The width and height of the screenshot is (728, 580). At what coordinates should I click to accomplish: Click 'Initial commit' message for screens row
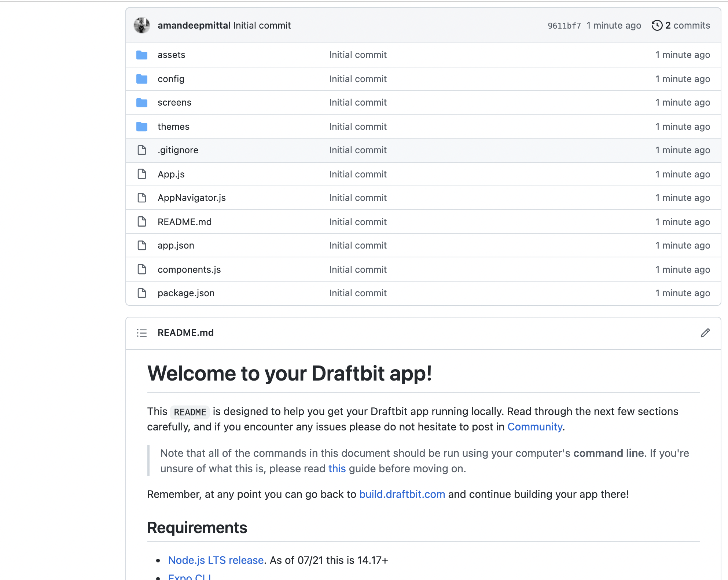pyautogui.click(x=358, y=102)
